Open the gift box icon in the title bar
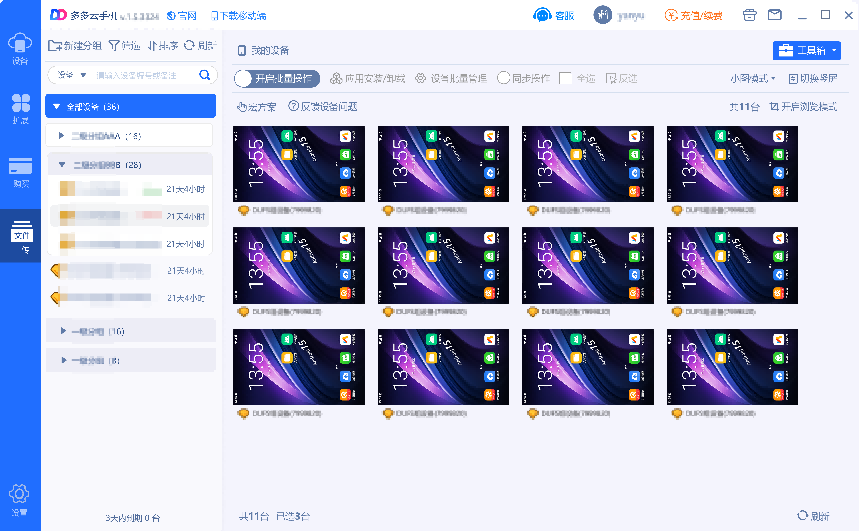This screenshot has width=859, height=531. coord(749,15)
